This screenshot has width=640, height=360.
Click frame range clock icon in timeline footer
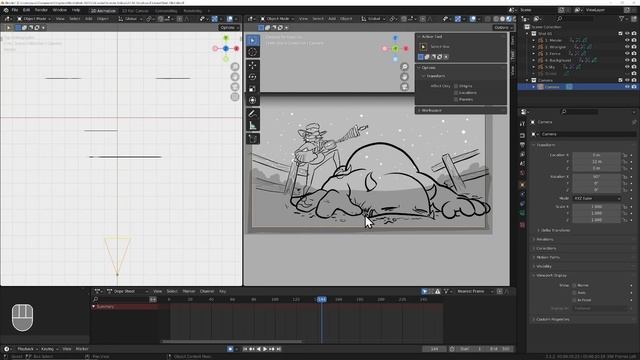pyautogui.click(x=452, y=349)
